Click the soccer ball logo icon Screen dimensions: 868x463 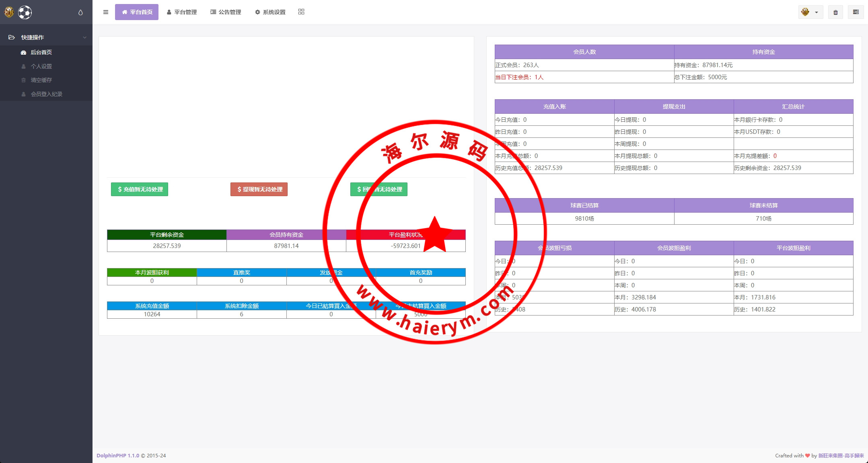(25, 12)
